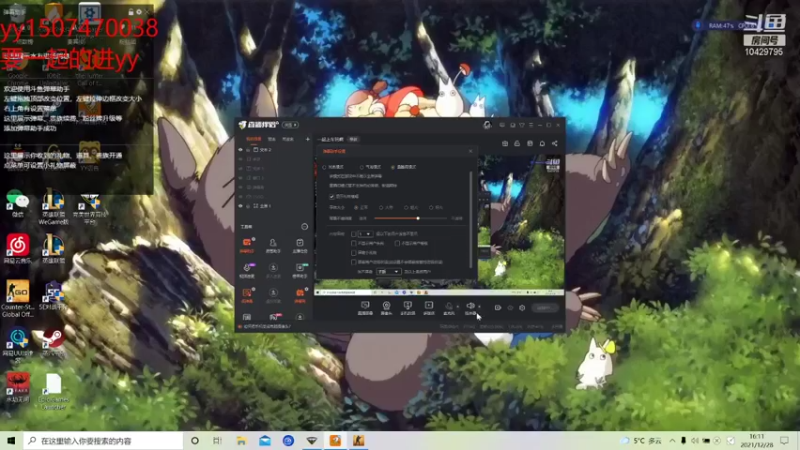Screen dimensions: 800x450
Task: Select the first display mode radio in the dialog
Action: [324, 167]
